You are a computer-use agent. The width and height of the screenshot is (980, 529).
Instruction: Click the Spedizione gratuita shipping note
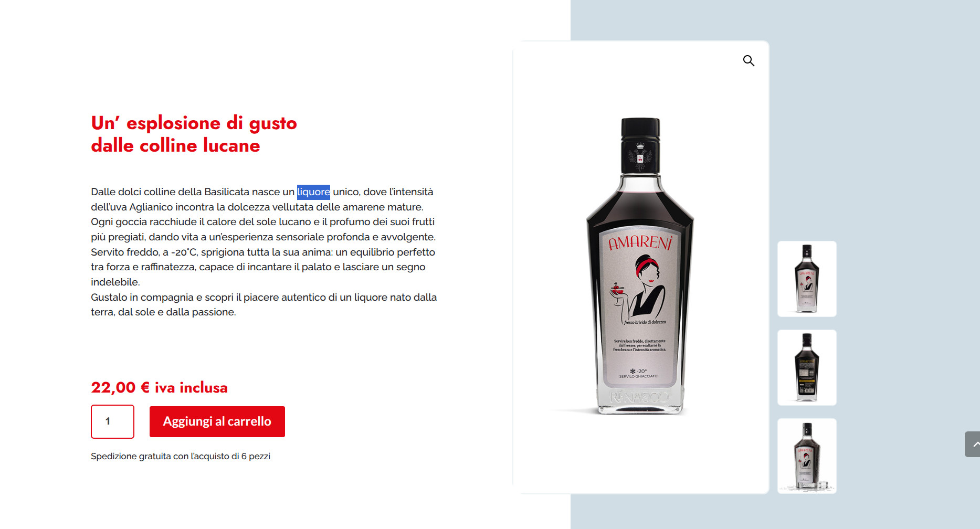click(x=181, y=456)
